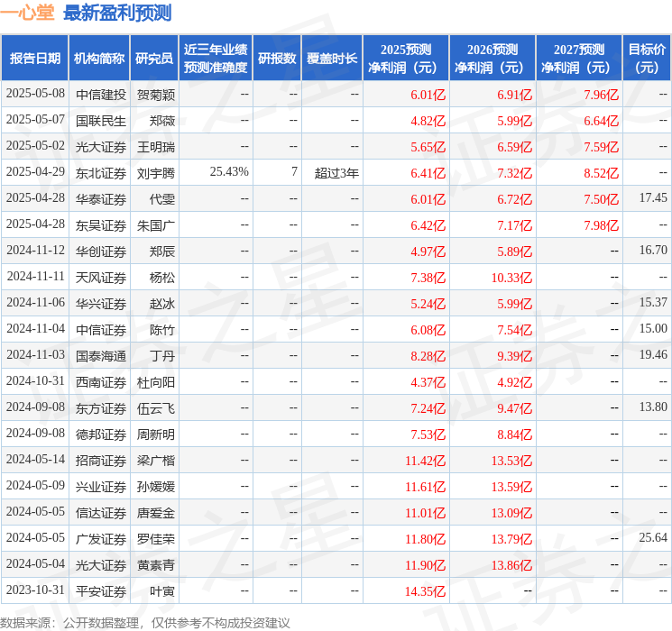The width and height of the screenshot is (672, 631).
Task: Click the date 2025-05-08
Action: point(35,94)
